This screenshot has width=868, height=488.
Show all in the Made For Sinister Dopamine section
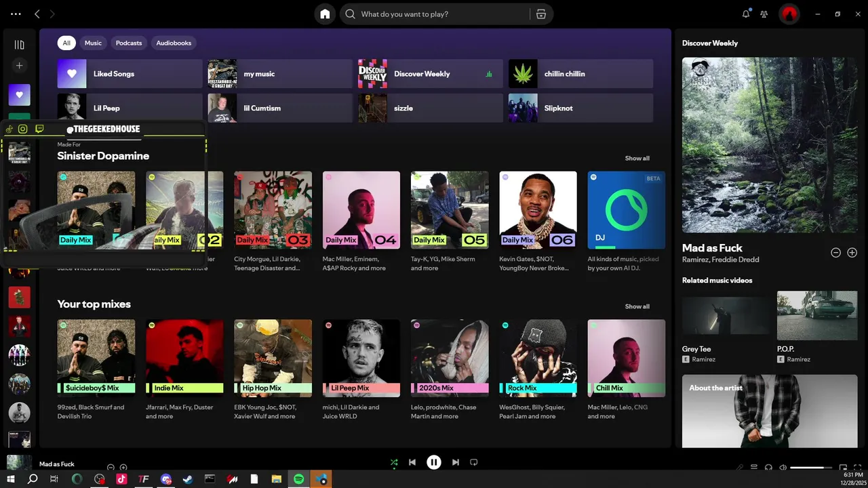click(x=637, y=158)
